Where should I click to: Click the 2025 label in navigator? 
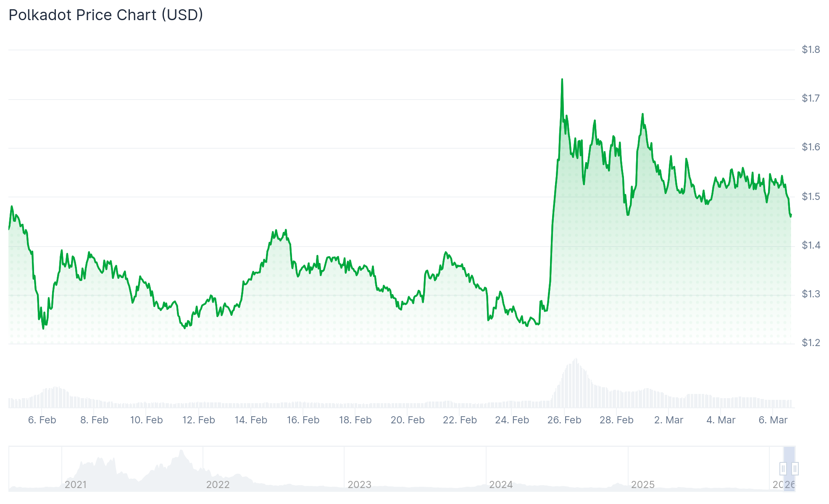tap(642, 485)
